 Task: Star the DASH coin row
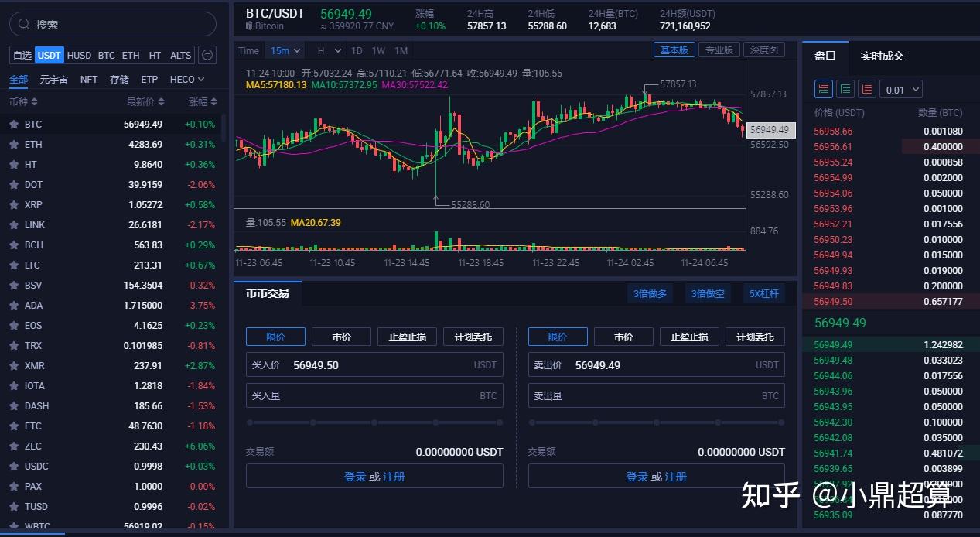click(13, 405)
